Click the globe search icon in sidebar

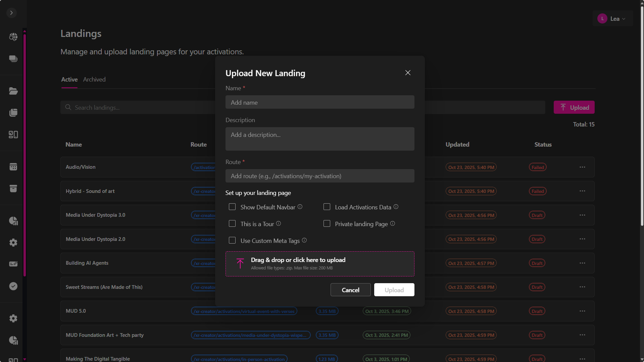pos(13,37)
